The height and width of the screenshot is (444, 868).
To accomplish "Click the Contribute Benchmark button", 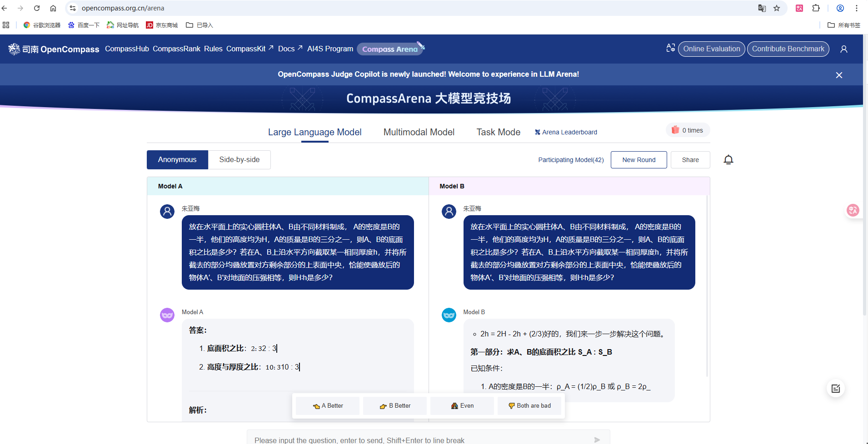I will [788, 49].
